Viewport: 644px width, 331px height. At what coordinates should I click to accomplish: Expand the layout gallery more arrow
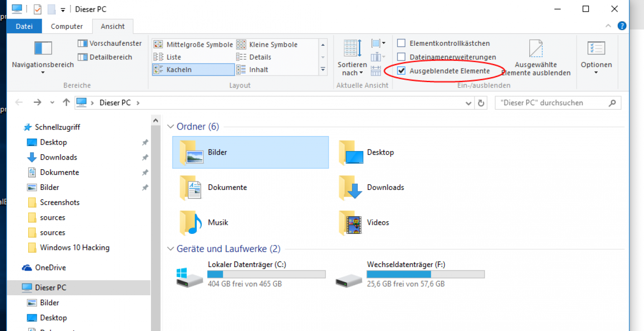(x=323, y=70)
